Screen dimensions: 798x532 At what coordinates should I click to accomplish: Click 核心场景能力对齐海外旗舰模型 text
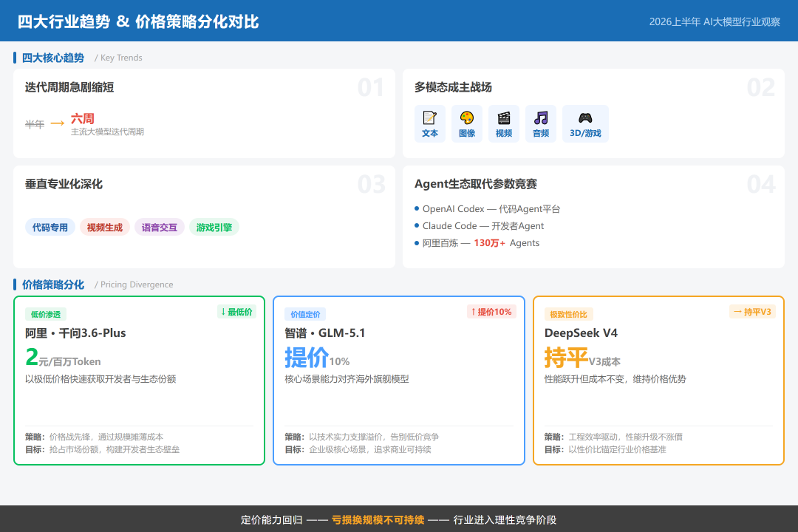pyautogui.click(x=347, y=379)
